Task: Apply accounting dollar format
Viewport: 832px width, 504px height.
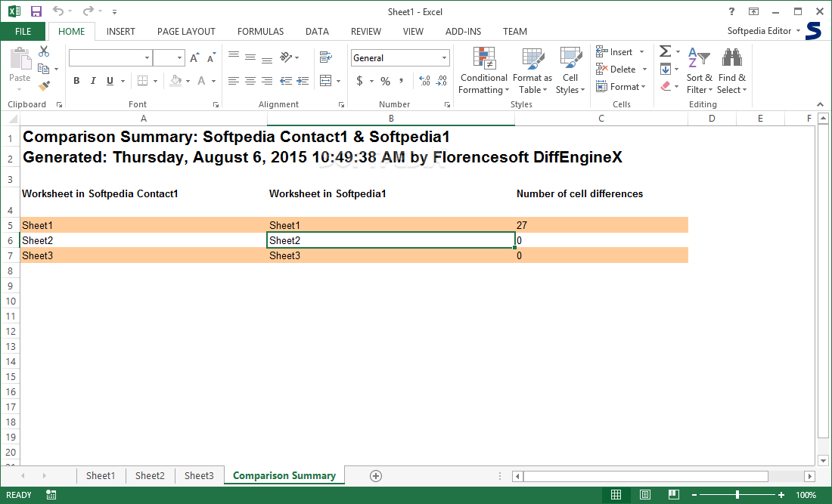Action: click(x=360, y=81)
